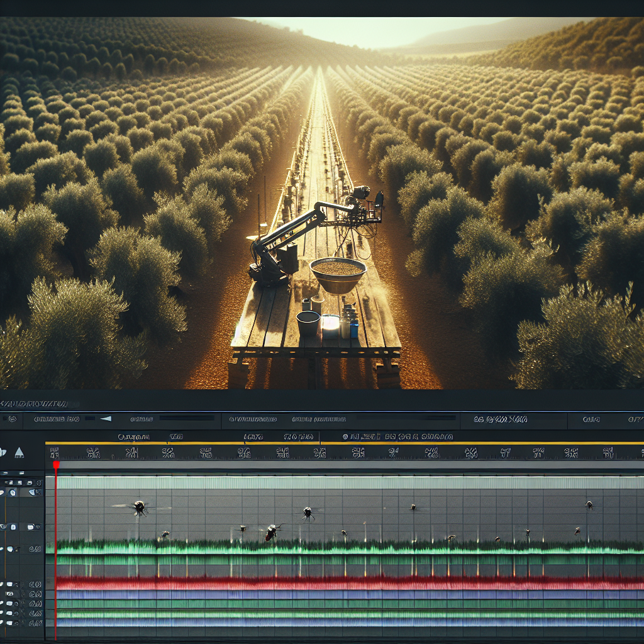644x644 pixels.
Task: Select the largest fly marker with spread wings
Action: click(139, 508)
